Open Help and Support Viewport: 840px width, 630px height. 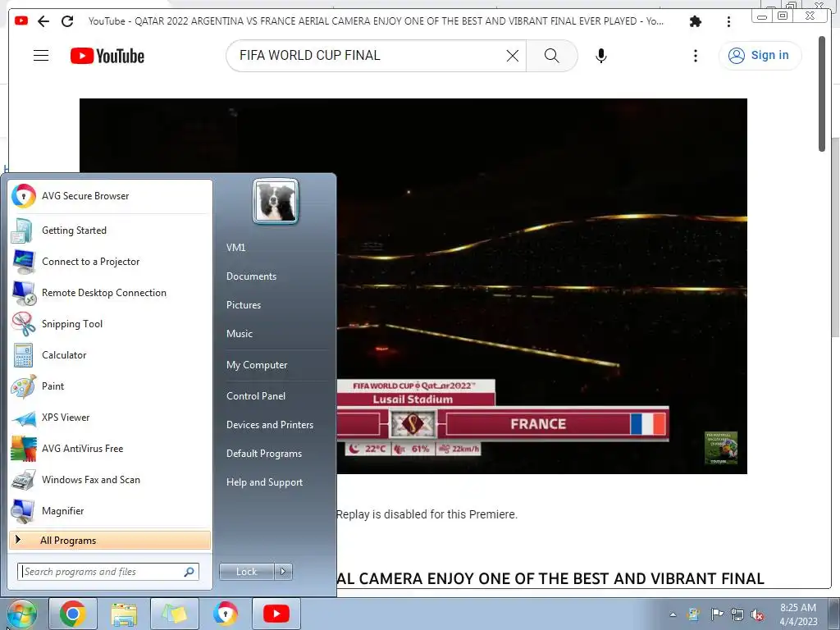264,482
